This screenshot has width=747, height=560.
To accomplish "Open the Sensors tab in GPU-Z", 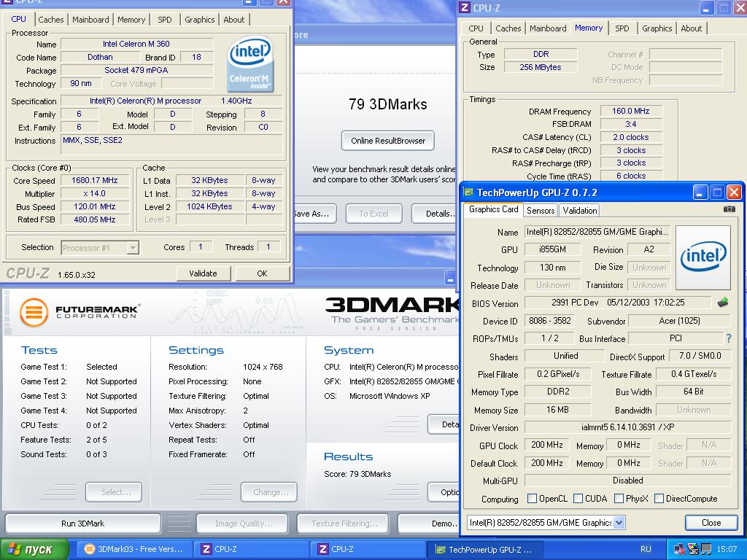I will (541, 210).
